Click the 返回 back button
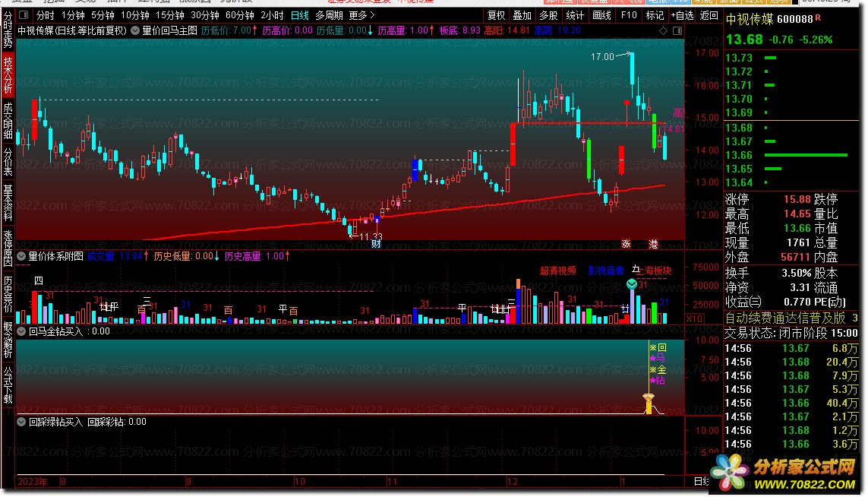 (709, 15)
